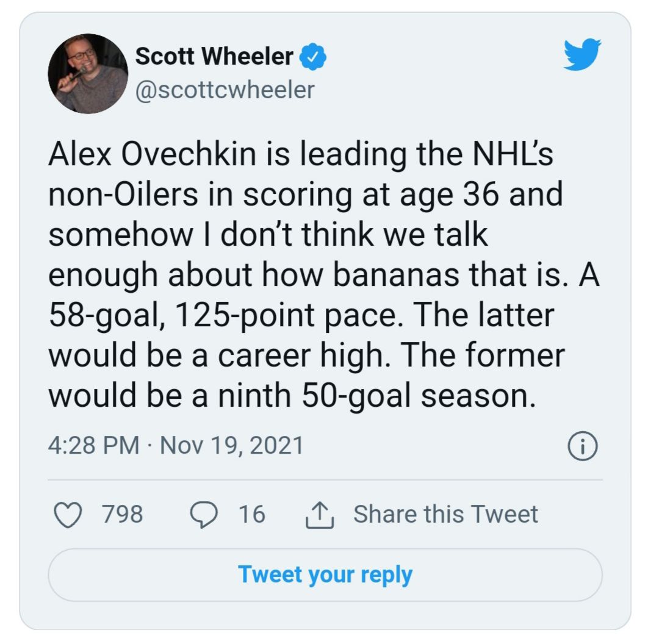The width and height of the screenshot is (648, 644).
Task: Click the Share this Tweet label
Action: pos(445,513)
